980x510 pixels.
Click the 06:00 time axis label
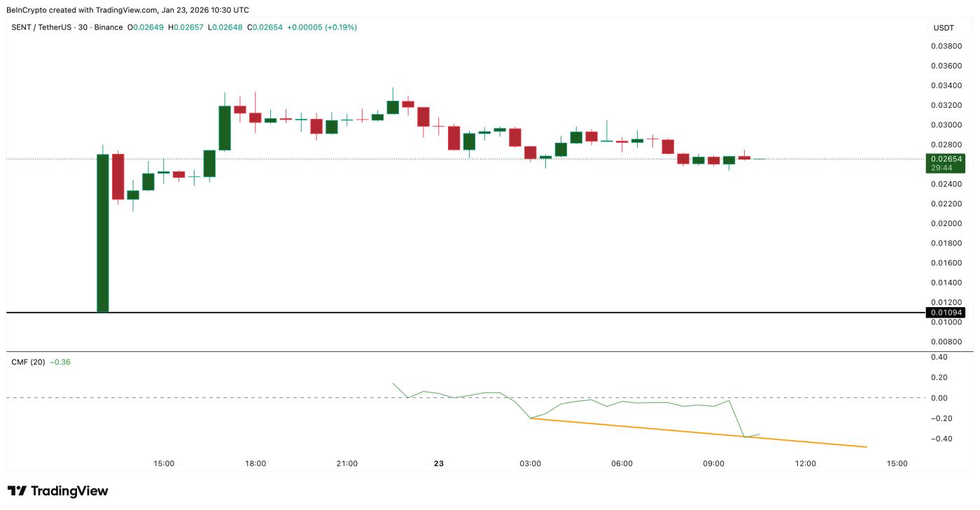coord(622,463)
